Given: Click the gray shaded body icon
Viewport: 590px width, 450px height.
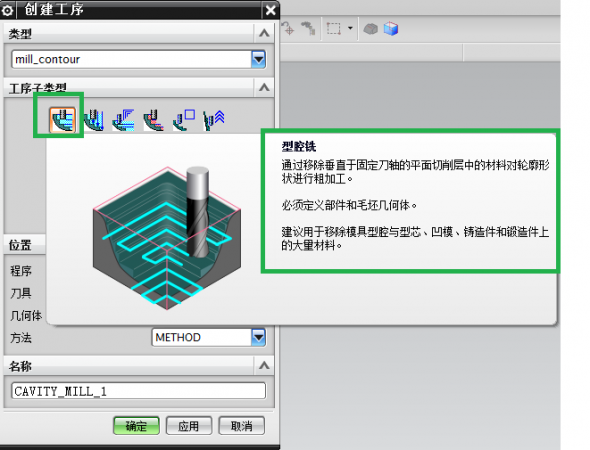Looking at the screenshot, I should tap(371, 29).
